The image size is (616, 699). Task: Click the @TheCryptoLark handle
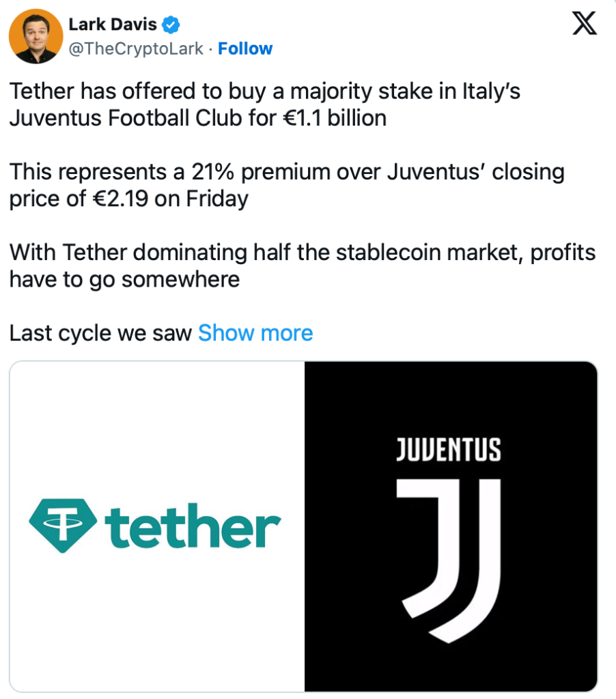pyautogui.click(x=135, y=49)
